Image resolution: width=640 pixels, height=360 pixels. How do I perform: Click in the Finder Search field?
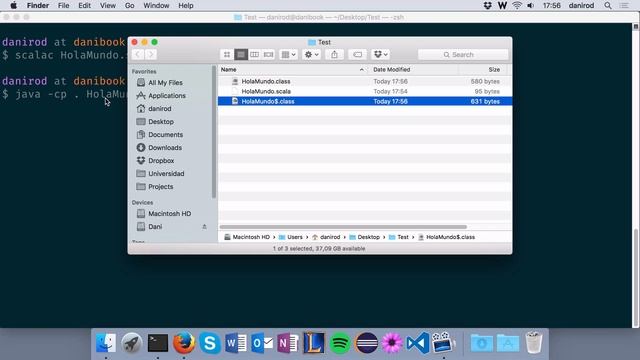coord(463,54)
